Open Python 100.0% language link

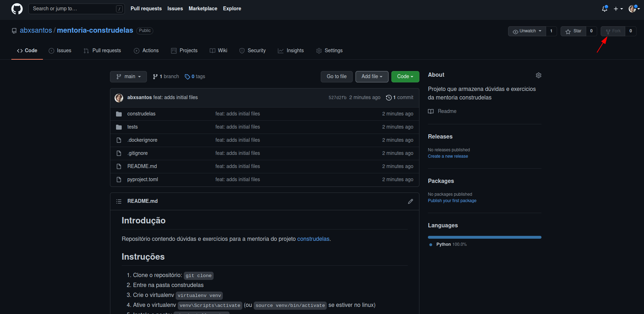click(x=448, y=244)
